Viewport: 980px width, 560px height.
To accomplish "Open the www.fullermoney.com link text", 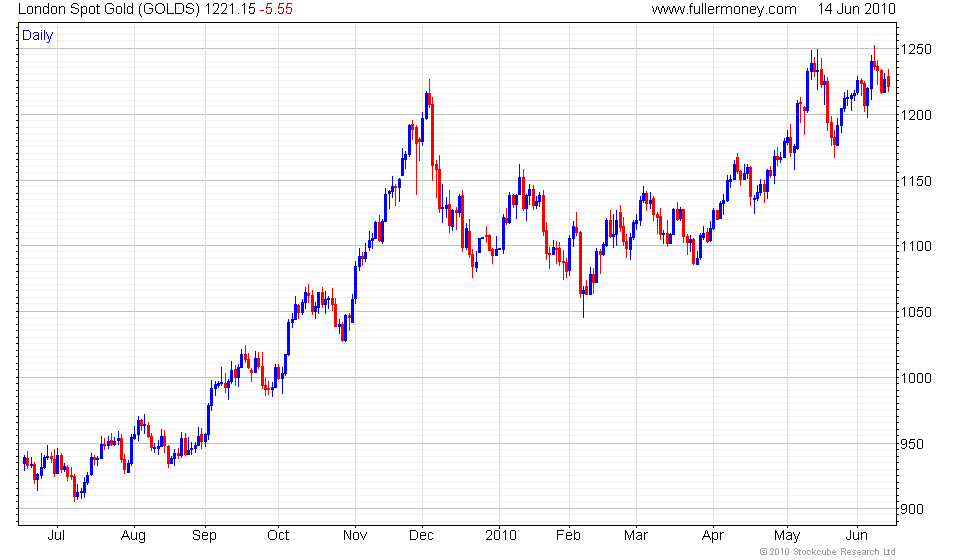I will [x=724, y=9].
